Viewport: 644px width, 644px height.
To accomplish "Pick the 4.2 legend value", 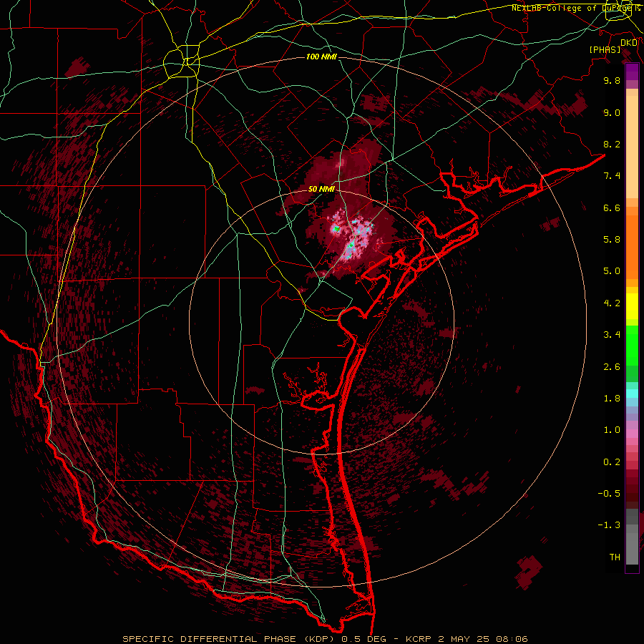I will (612, 303).
